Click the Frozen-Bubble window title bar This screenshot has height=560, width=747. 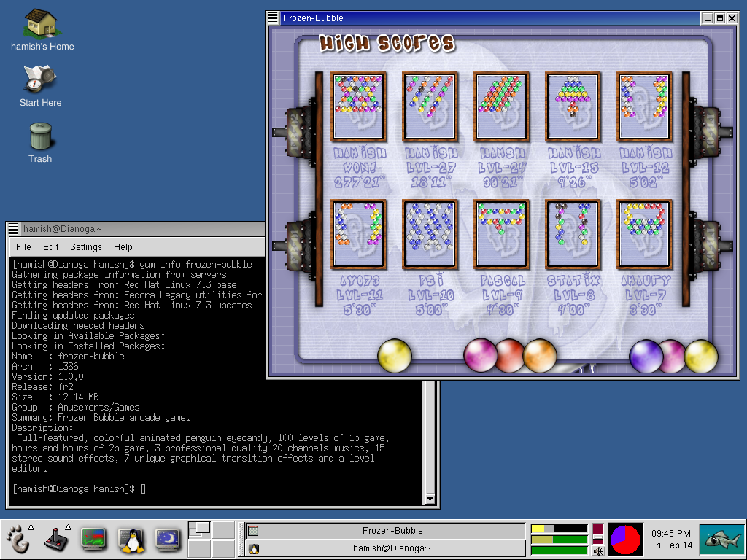pyautogui.click(x=488, y=18)
